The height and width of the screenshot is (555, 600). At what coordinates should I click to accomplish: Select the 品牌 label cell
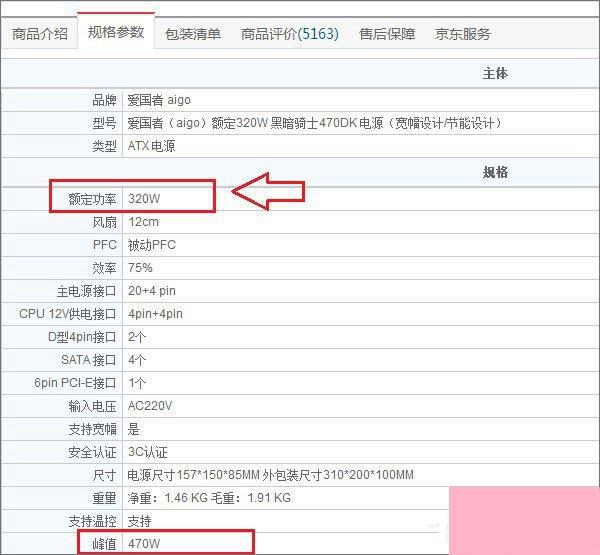(104, 100)
